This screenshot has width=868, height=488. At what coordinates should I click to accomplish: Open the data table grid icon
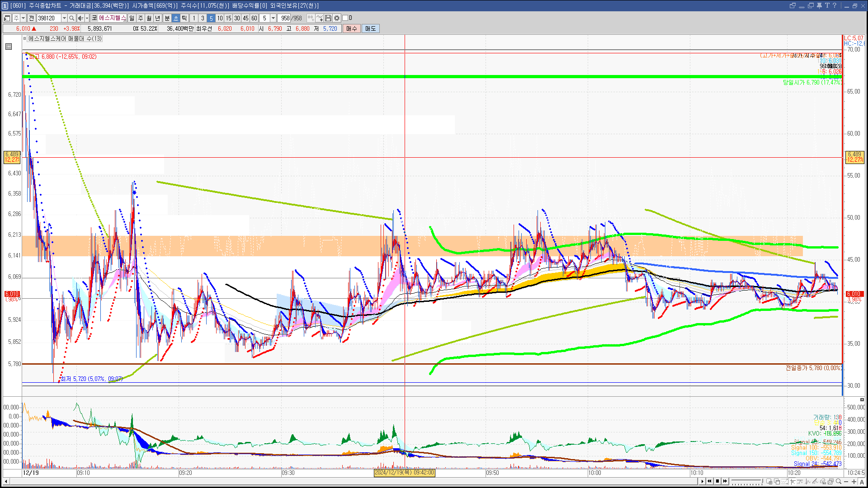click(x=9, y=47)
